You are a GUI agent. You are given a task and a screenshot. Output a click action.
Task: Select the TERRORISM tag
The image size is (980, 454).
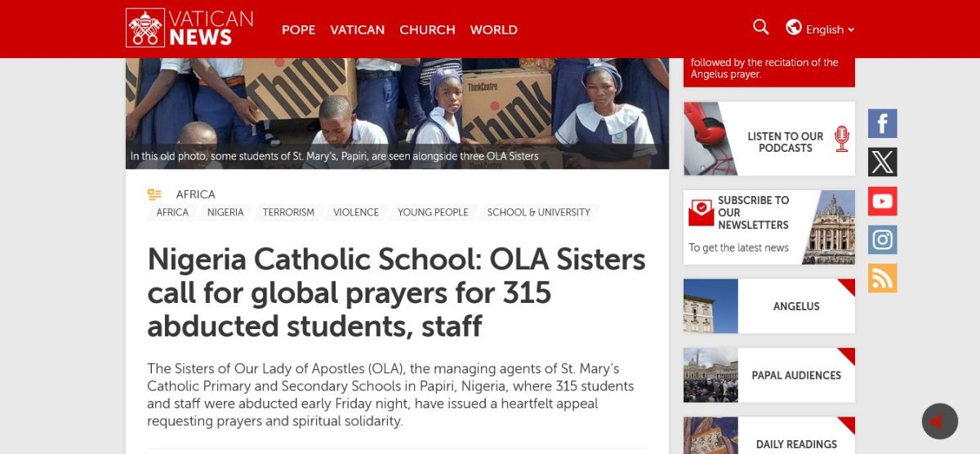click(288, 212)
